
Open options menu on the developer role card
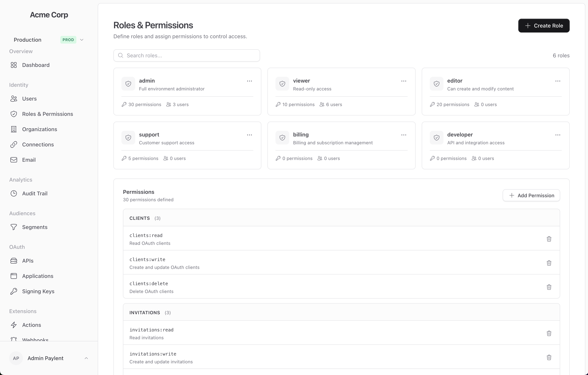coord(558,135)
